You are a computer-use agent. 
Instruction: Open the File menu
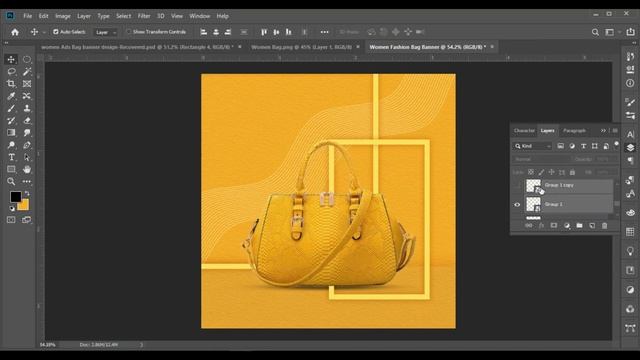tap(27, 16)
